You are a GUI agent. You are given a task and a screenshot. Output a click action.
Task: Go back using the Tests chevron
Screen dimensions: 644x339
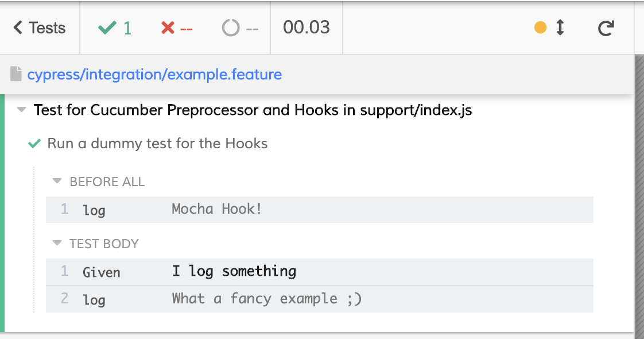[x=18, y=28]
